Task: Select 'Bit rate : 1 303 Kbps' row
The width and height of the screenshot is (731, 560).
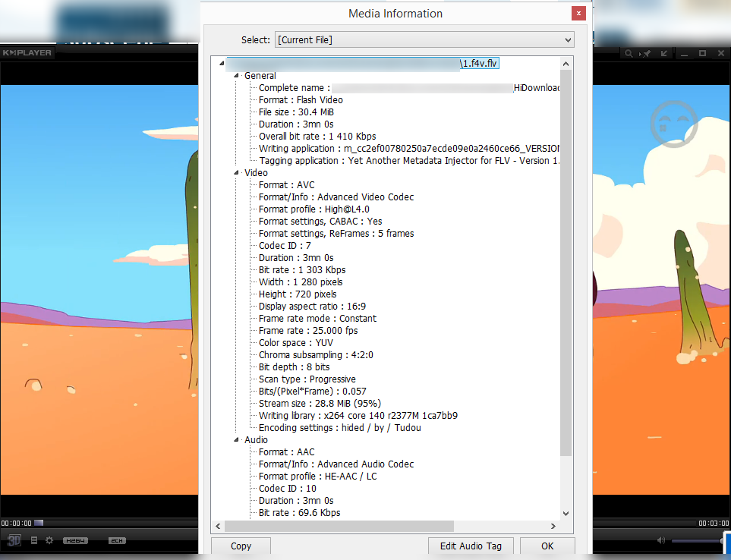Action: [302, 269]
